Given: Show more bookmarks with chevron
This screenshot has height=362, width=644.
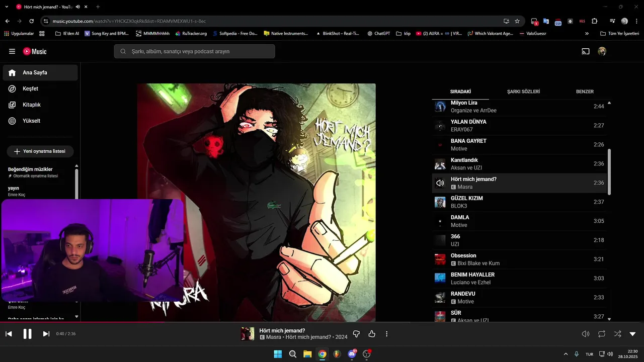Looking at the screenshot, I should point(587,34).
